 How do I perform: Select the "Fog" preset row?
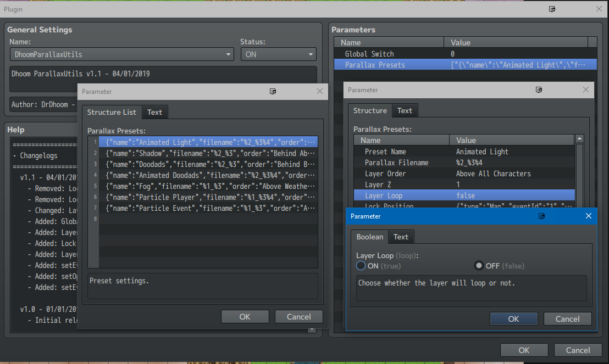coord(208,186)
